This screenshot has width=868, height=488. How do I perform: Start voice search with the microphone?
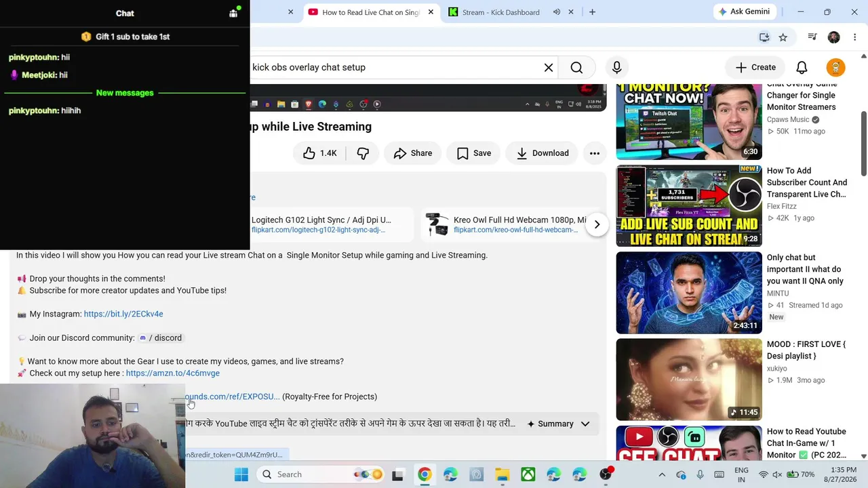coord(617,67)
